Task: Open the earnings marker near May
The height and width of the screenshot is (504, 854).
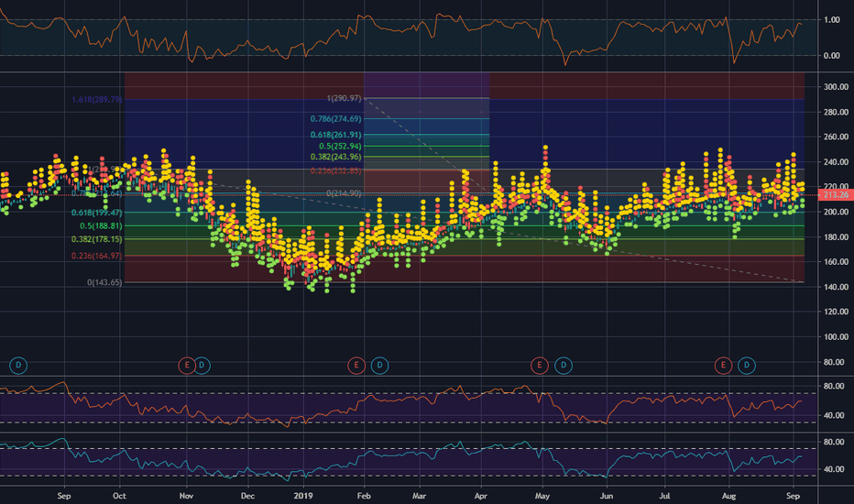Action: pos(539,365)
